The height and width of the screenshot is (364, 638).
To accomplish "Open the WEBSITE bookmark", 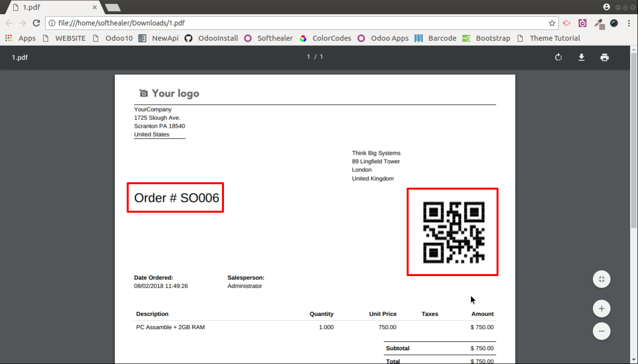I will pyautogui.click(x=64, y=38).
